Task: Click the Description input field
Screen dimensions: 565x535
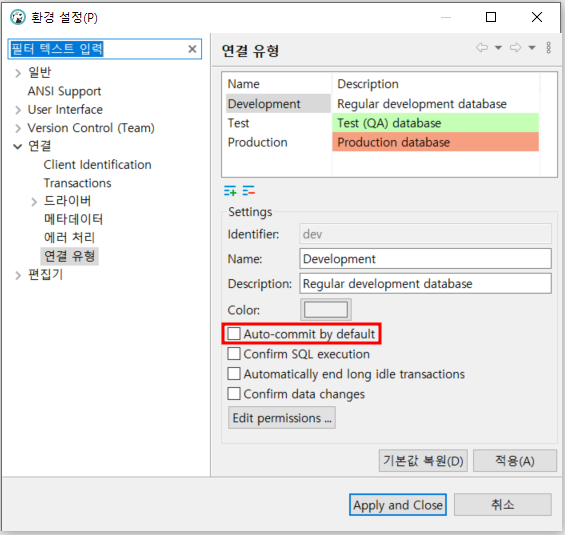Action: (x=425, y=284)
